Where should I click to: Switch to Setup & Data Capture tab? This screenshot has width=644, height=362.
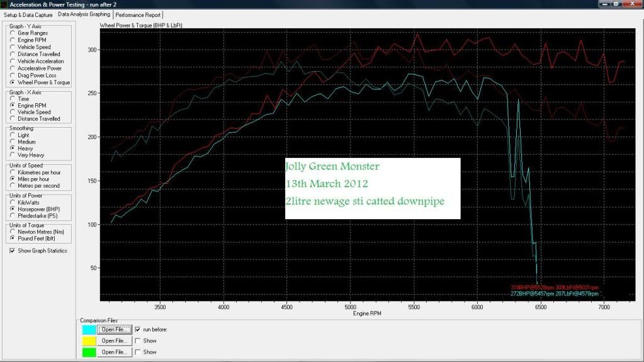[28, 14]
